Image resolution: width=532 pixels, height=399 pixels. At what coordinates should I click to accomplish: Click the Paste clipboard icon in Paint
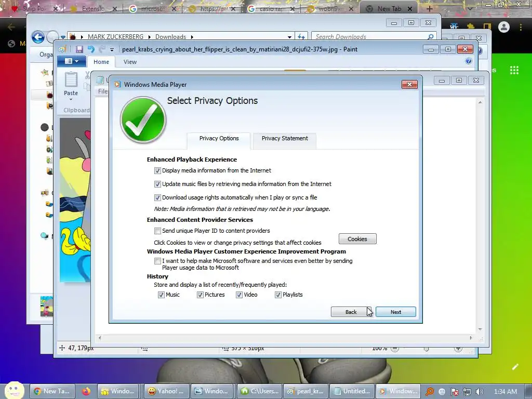pyautogui.click(x=71, y=79)
